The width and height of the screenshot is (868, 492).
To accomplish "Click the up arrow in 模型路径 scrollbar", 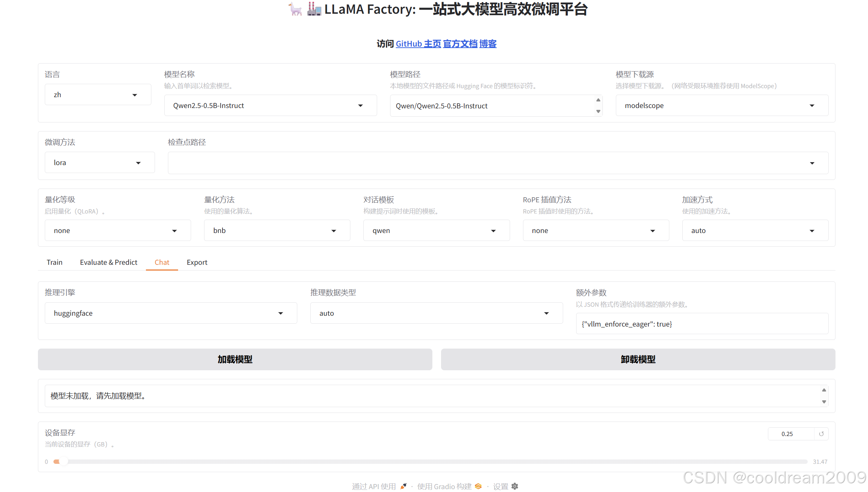I will 598,100.
